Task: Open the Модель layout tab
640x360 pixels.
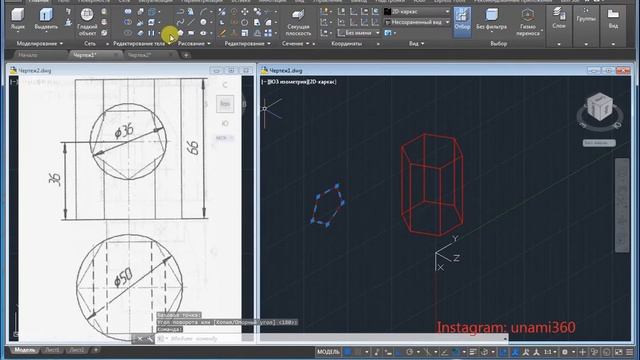Action: pyautogui.click(x=24, y=350)
